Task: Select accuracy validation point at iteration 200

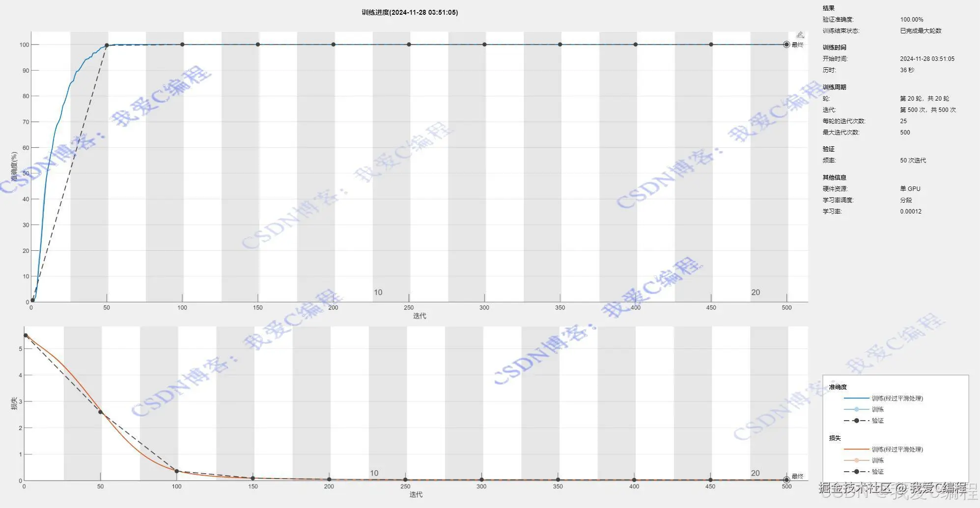Action: [x=334, y=45]
